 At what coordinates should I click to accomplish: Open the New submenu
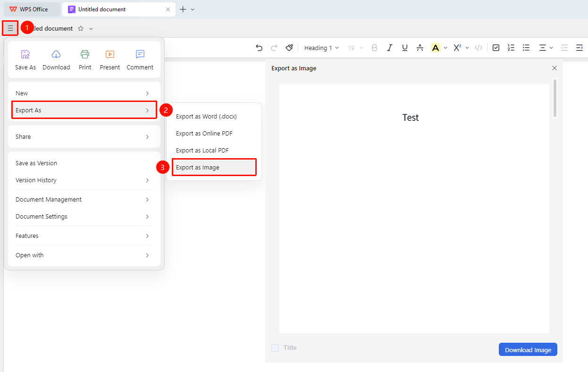(x=84, y=93)
